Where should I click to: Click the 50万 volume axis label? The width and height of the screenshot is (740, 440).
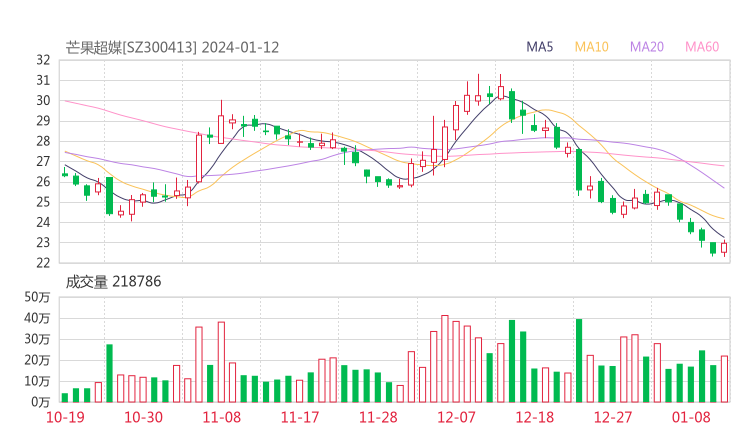pyautogui.click(x=37, y=297)
